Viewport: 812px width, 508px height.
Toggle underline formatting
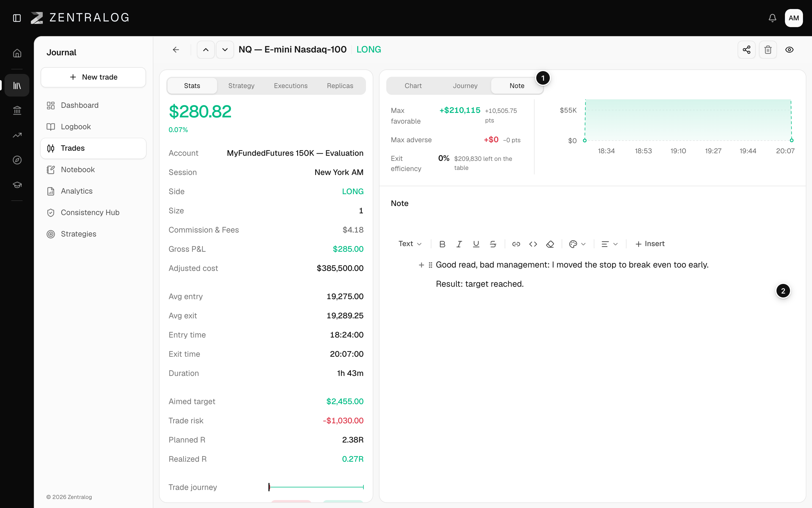(x=476, y=244)
